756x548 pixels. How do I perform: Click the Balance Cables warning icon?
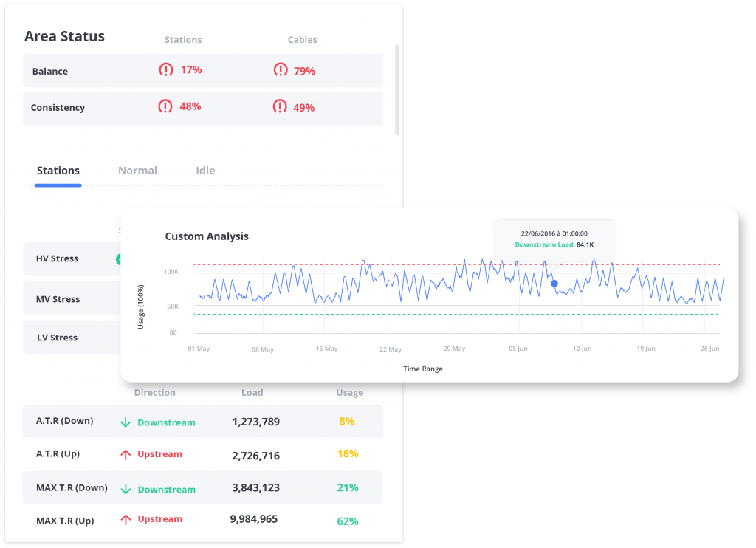[281, 70]
